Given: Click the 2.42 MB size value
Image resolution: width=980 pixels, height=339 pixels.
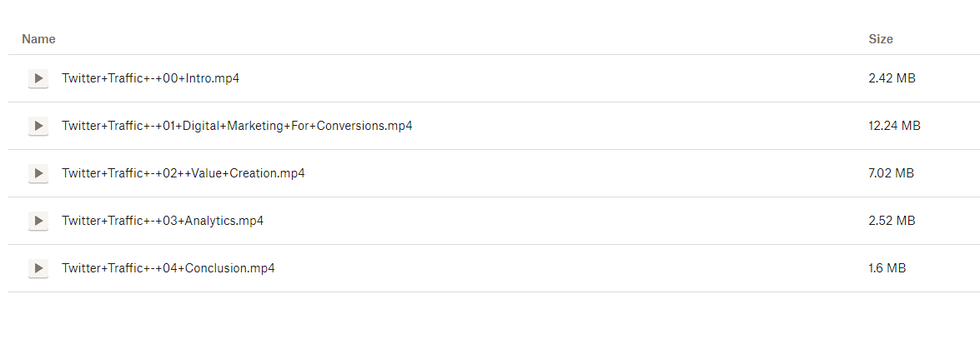Looking at the screenshot, I should (x=892, y=78).
